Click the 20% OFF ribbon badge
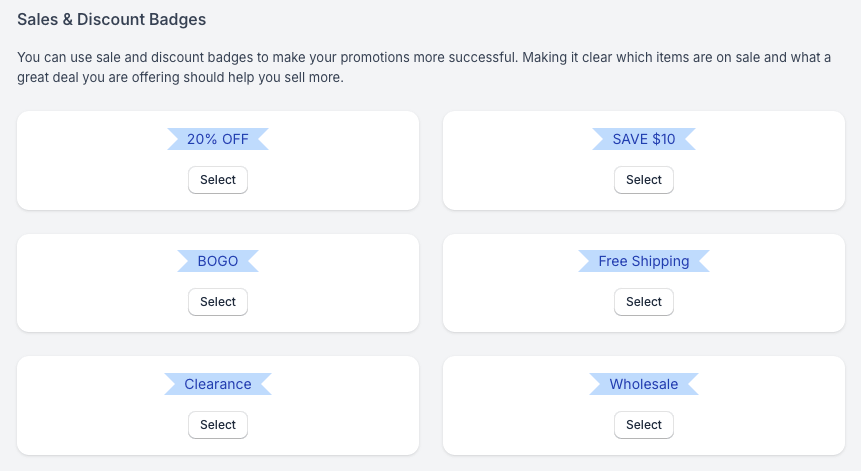 pos(217,139)
